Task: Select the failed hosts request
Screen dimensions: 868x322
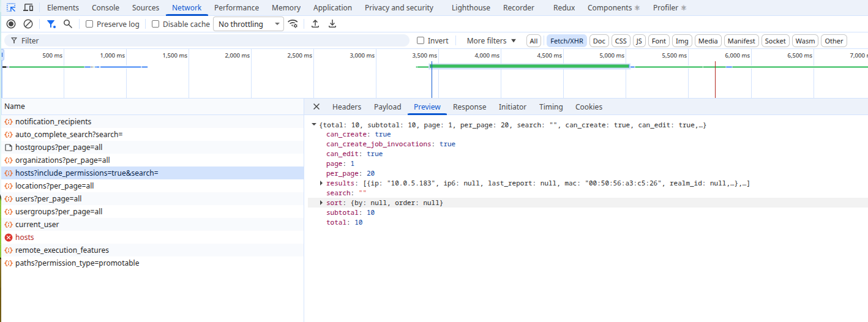Action: coord(24,238)
